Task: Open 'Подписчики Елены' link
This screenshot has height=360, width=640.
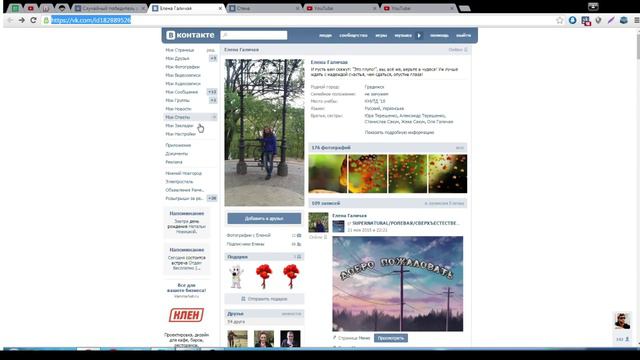Action: tap(246, 244)
